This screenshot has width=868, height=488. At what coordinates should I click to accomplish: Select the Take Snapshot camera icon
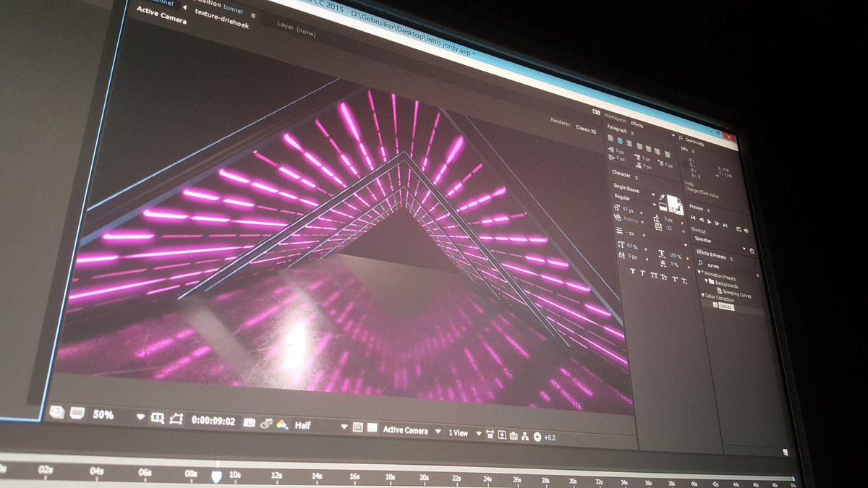pyautogui.click(x=249, y=421)
